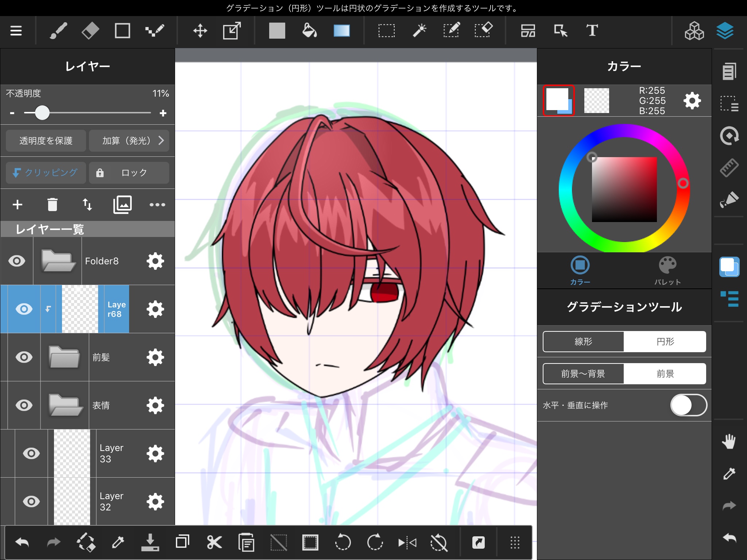Select the Magic Wand selection tool
The width and height of the screenshot is (747, 560).
coord(419,31)
